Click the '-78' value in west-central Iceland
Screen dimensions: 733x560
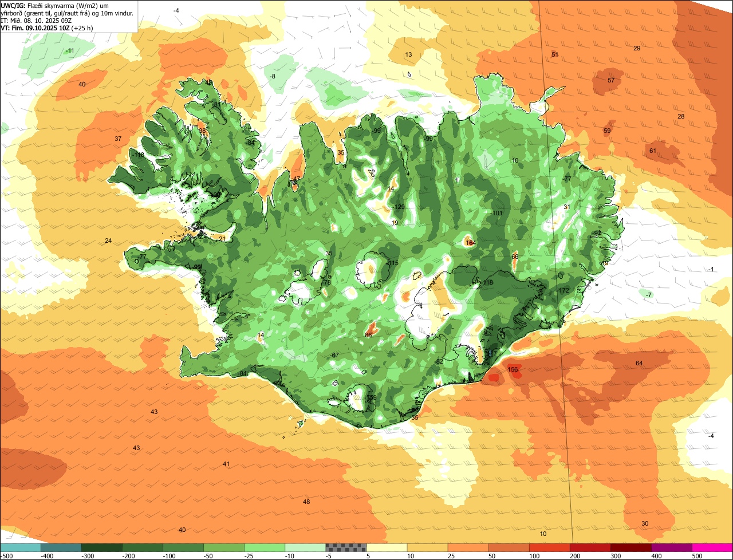[327, 283]
